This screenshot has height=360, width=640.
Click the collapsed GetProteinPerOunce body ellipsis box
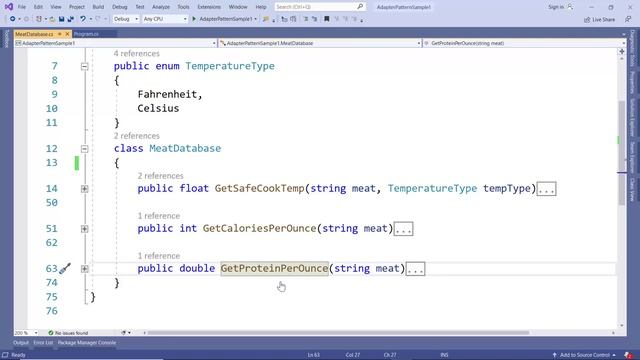coord(415,269)
